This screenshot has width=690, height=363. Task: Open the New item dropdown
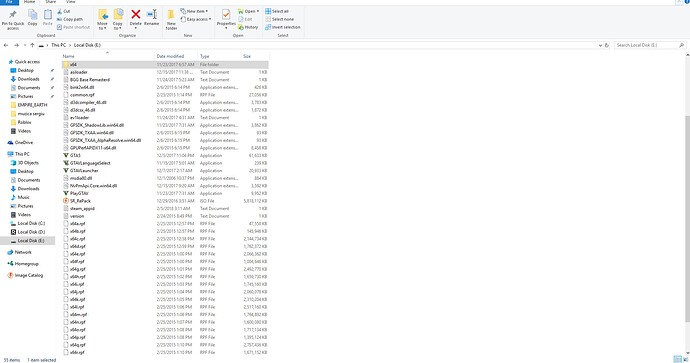click(194, 11)
